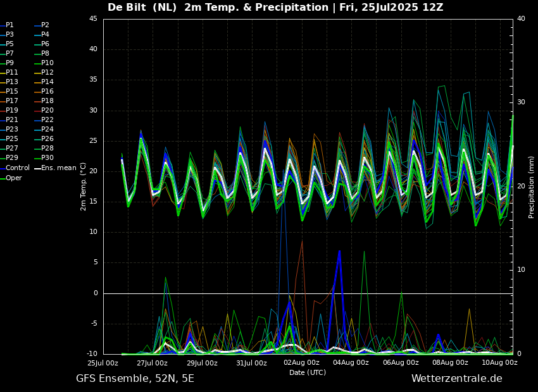Click the P30 legend label
538x392 pixels.
(47, 158)
